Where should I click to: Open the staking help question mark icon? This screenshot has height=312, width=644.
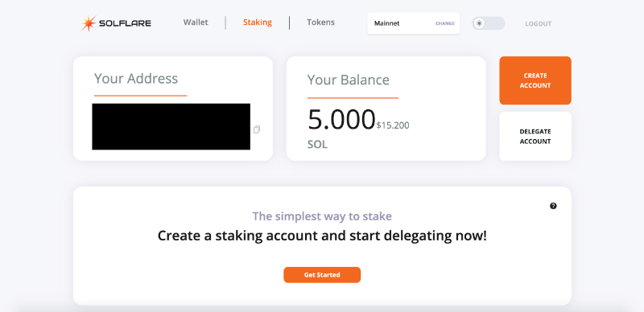[x=553, y=206]
